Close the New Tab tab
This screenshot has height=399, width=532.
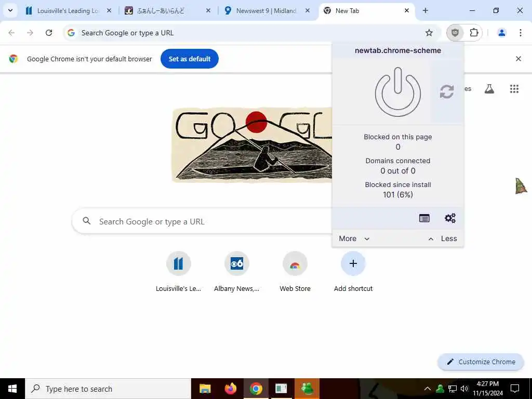click(x=407, y=10)
